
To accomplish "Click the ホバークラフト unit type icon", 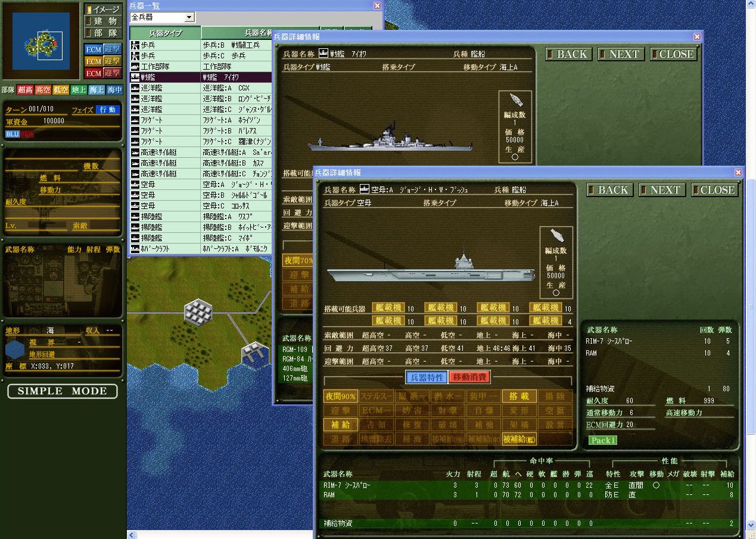I will pyautogui.click(x=135, y=248).
